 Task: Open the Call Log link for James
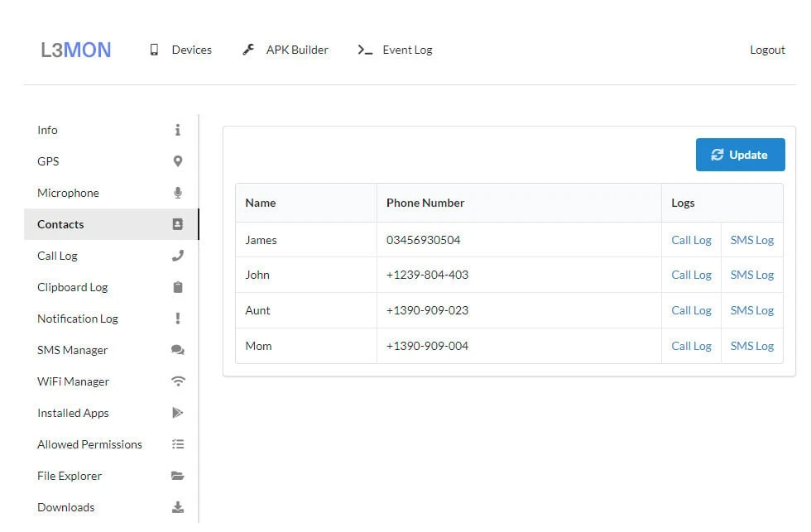(691, 240)
